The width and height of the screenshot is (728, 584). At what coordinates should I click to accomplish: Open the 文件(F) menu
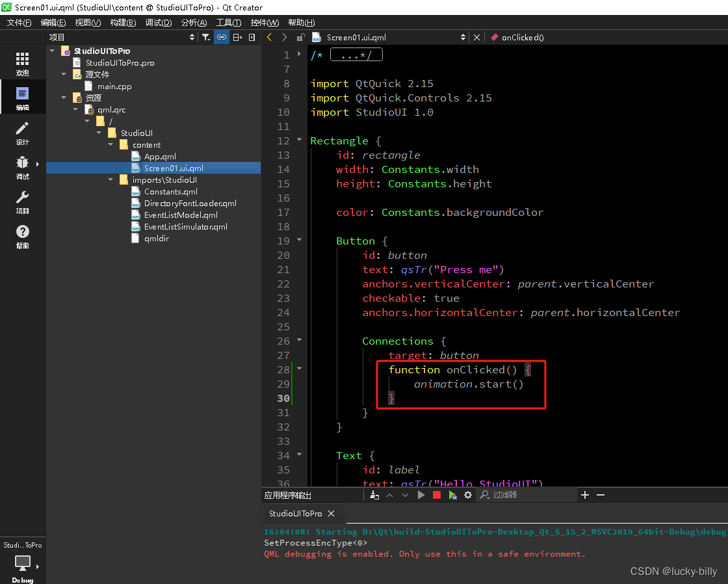pyautogui.click(x=19, y=22)
